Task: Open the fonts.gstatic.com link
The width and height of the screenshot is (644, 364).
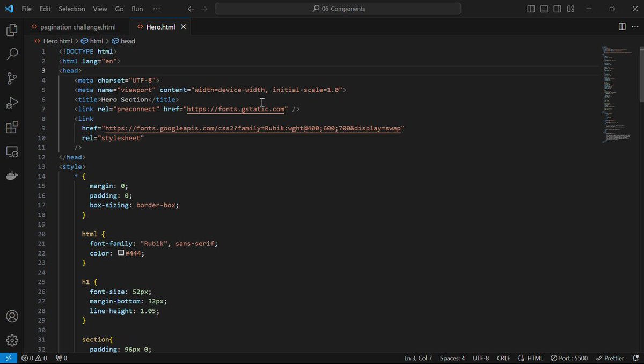Action: 235,109
